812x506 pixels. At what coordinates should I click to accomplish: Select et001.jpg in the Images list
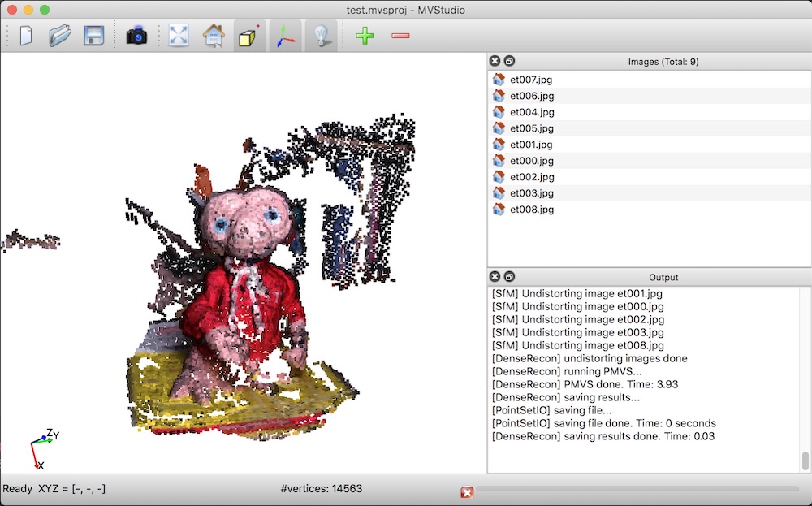650,144
